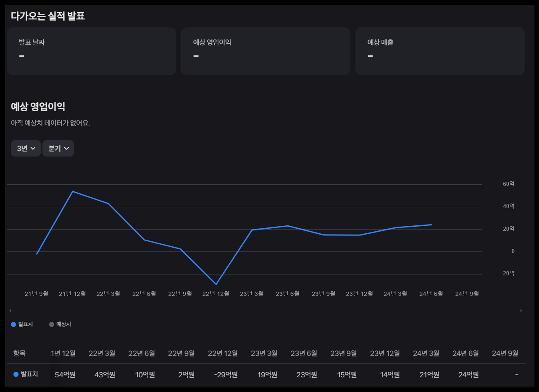Toggle the 예상치 legend item under the chart
The height and width of the screenshot is (392, 539).
tap(60, 324)
